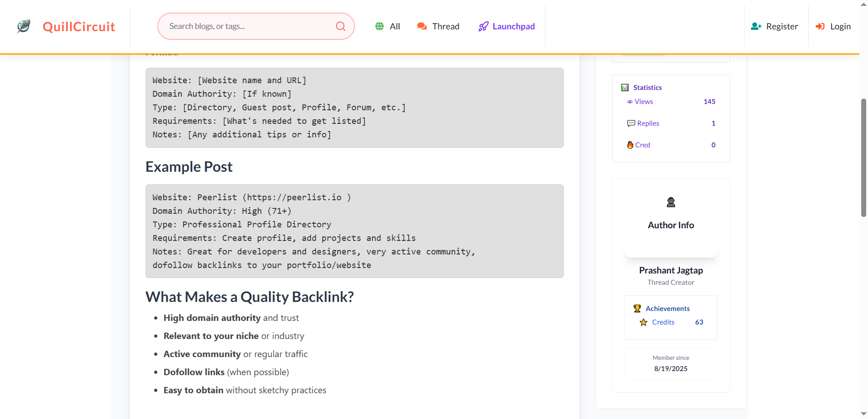Click the Active community bullet

(236, 354)
